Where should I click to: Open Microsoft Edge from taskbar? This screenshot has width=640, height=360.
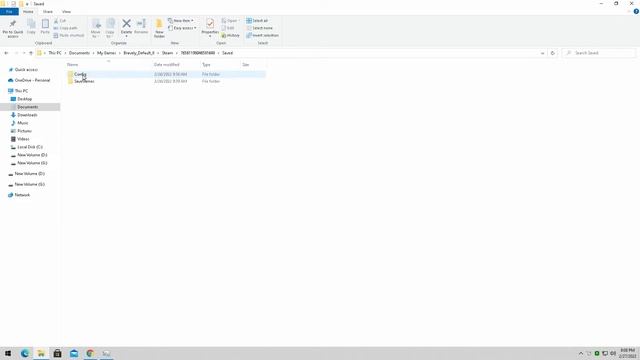(x=24, y=353)
